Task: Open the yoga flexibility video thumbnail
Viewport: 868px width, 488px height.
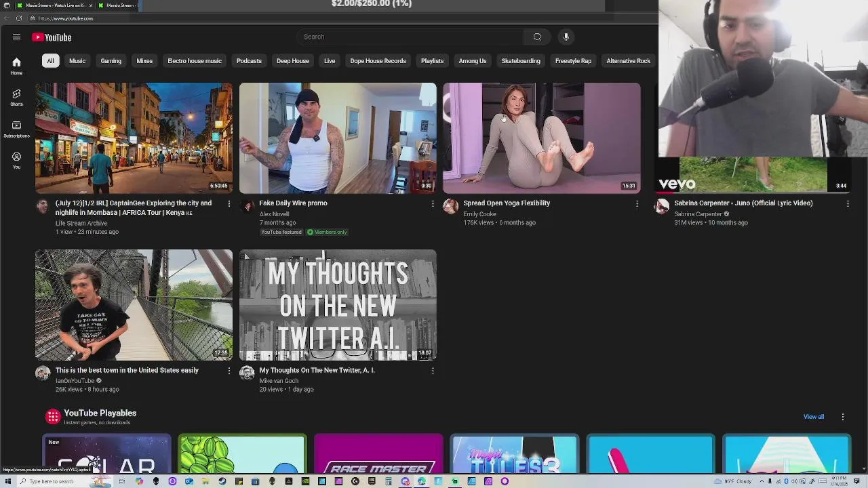Action: coord(541,138)
